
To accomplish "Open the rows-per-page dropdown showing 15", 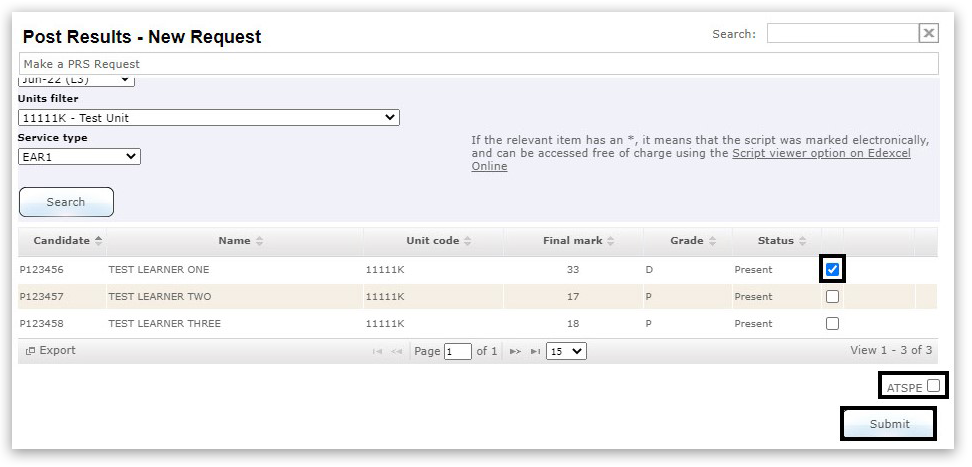I will (566, 352).
